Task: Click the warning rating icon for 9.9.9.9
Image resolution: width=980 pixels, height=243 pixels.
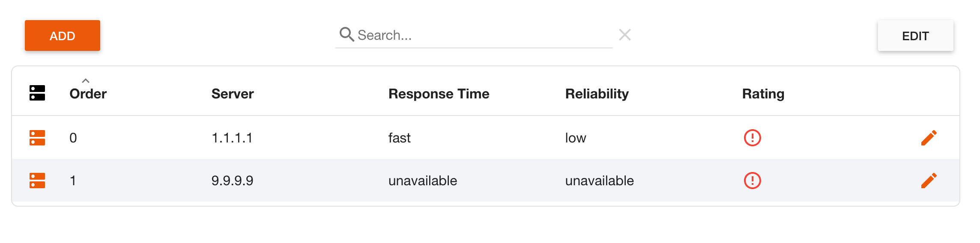Action: (752, 181)
